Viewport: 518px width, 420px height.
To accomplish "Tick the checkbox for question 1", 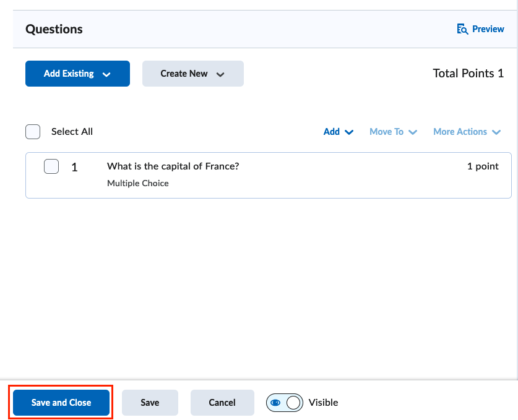I will tap(51, 166).
